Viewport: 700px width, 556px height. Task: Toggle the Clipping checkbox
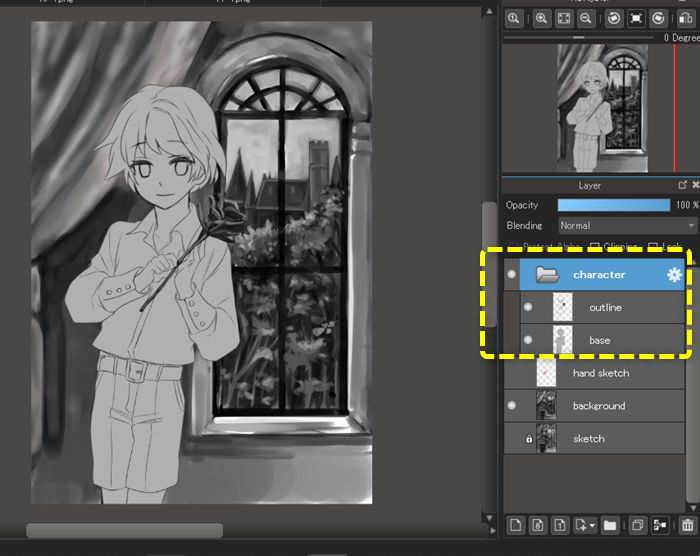coord(594,247)
